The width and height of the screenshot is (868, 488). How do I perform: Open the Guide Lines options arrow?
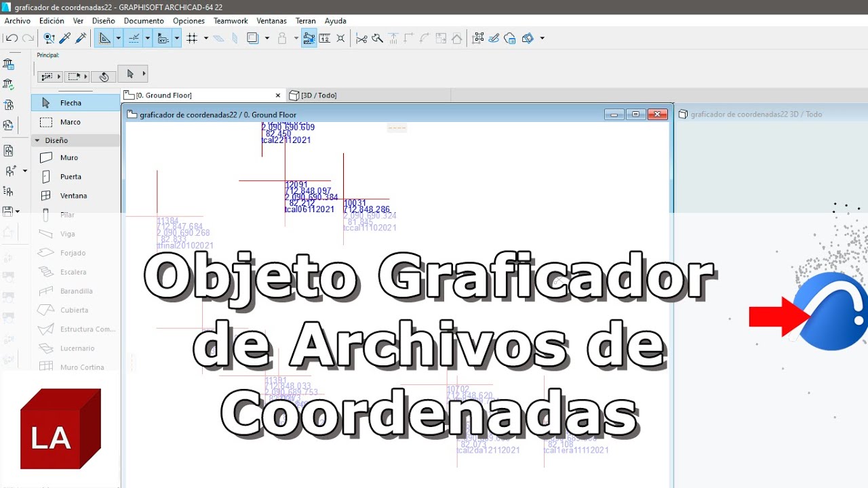pyautogui.click(x=118, y=39)
